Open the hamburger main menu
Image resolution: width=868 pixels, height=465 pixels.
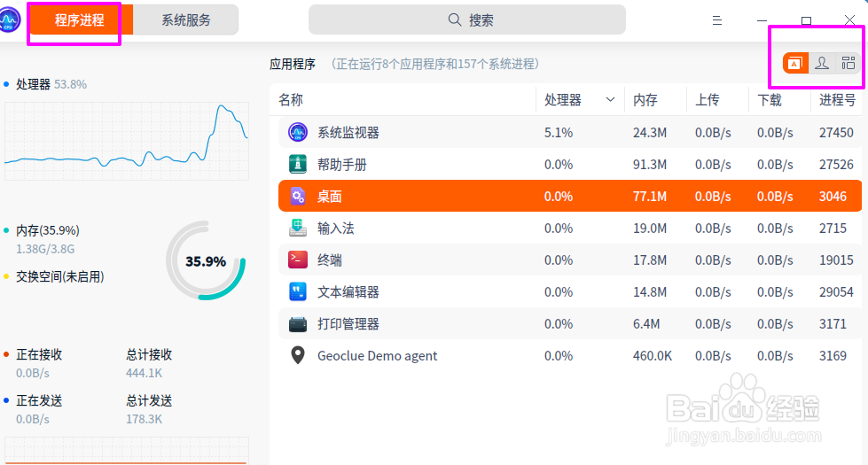pos(717,20)
